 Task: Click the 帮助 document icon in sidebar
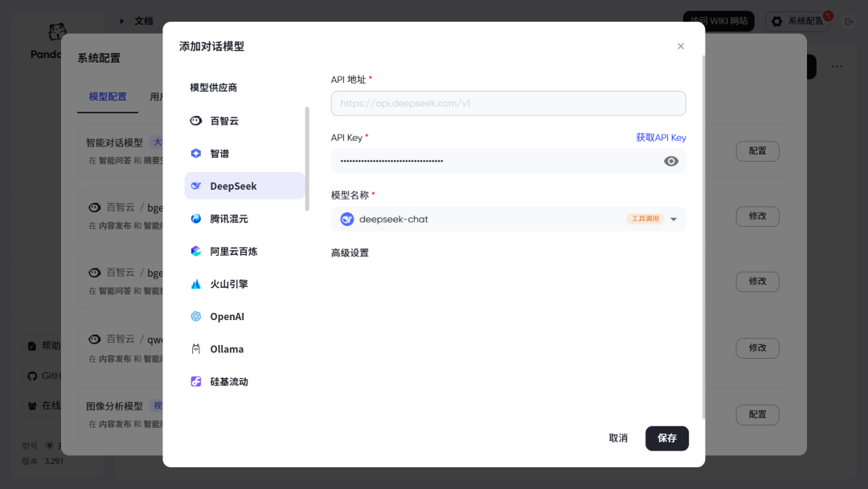click(32, 346)
